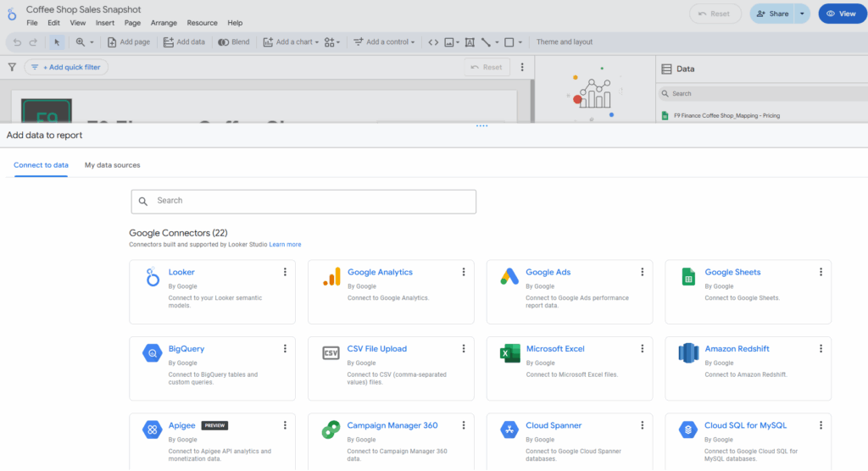868x471 pixels.
Task: Click the Looker Studio logo icon
Action: tap(12, 14)
